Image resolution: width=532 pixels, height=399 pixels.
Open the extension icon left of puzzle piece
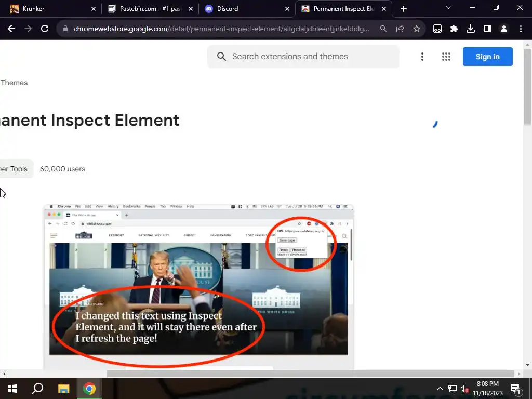pos(437,29)
